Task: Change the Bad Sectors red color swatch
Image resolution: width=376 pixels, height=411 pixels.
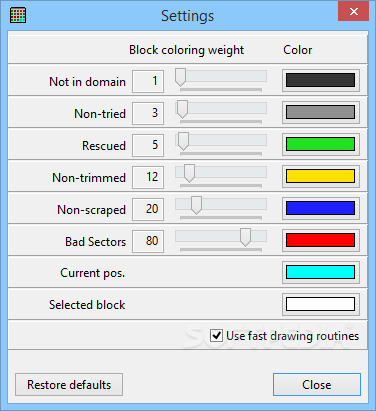Action: tap(320, 240)
